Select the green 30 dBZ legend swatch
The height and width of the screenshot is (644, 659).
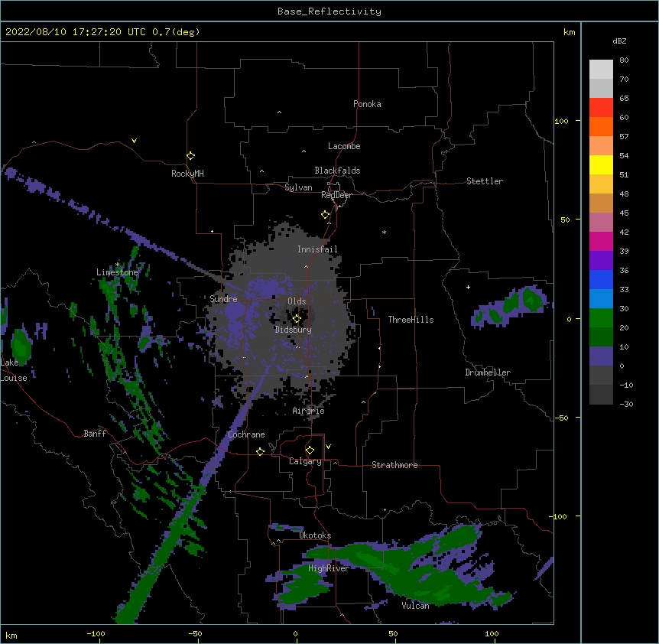pyautogui.click(x=601, y=318)
